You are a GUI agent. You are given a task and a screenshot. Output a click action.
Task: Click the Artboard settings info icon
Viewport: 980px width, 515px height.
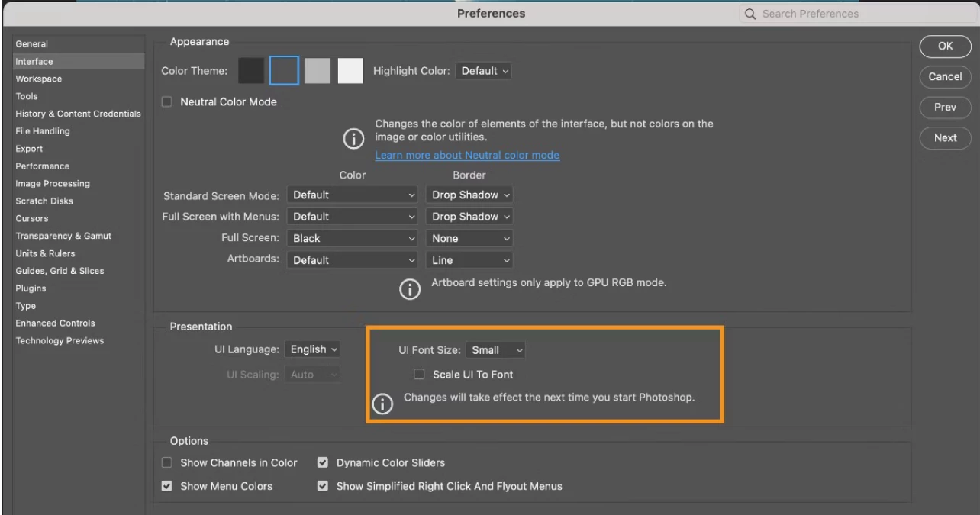click(410, 289)
